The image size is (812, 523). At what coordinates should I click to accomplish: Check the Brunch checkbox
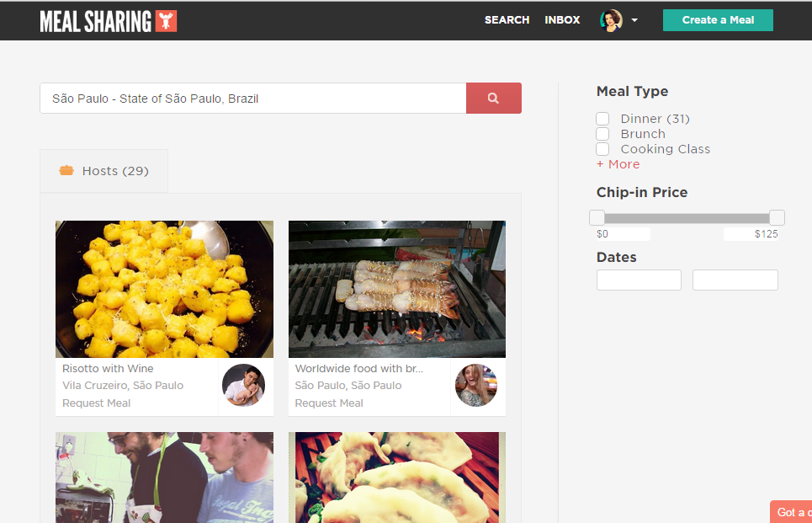coord(602,134)
